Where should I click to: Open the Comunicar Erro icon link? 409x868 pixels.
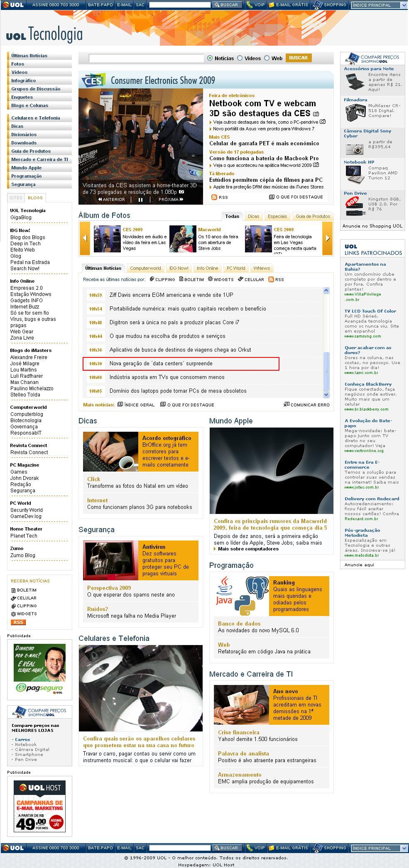click(x=286, y=404)
